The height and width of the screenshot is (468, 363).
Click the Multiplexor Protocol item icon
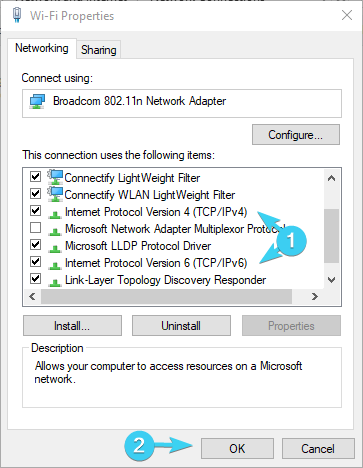(55, 231)
